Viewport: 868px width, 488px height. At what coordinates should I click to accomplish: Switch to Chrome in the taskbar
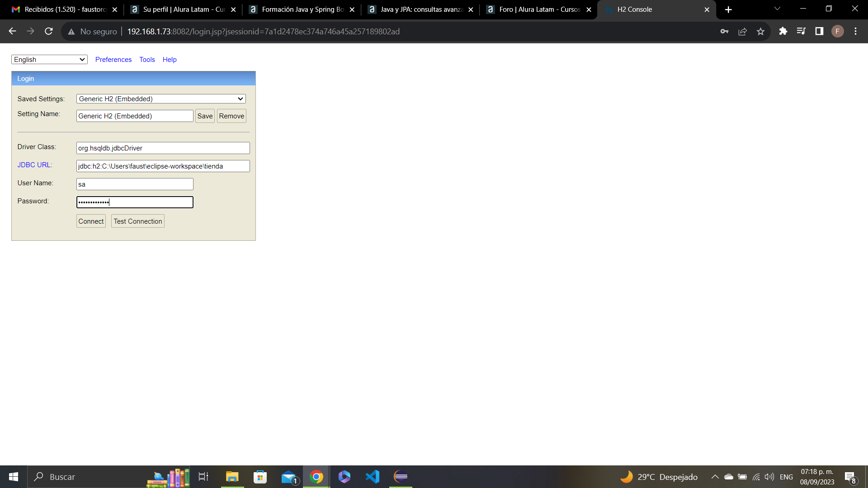click(x=316, y=477)
